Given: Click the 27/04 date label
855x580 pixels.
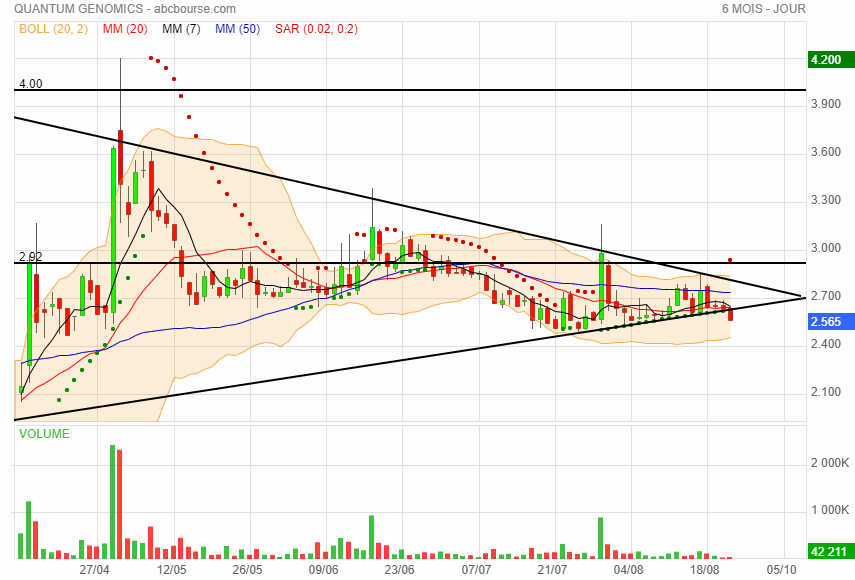Looking at the screenshot, I should (x=94, y=570).
